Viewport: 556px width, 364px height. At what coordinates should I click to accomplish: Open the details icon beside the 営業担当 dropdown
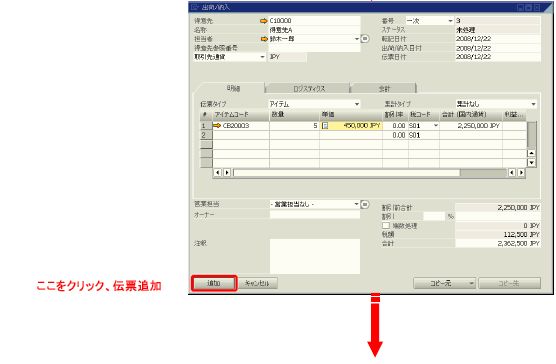point(365,204)
